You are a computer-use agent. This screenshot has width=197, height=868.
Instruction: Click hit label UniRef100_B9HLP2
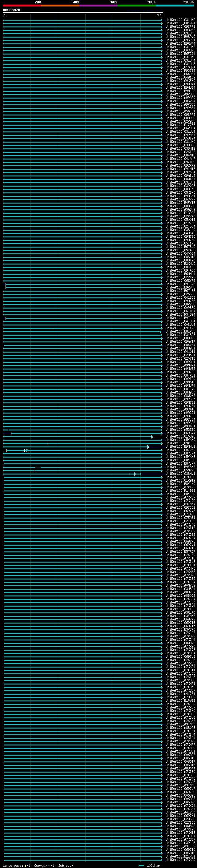click(180, 91)
